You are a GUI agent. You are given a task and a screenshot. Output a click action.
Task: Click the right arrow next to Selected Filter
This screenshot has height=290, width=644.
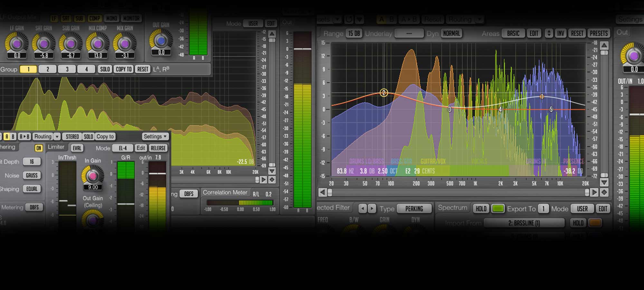(x=373, y=208)
